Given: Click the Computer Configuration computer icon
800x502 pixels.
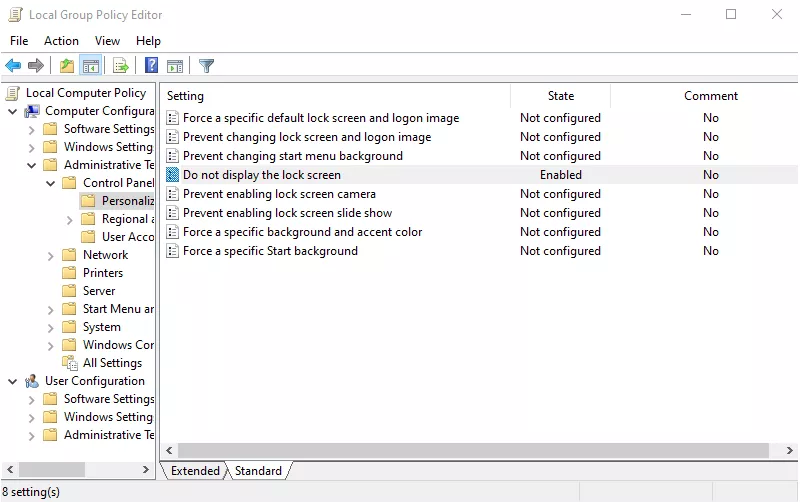Looking at the screenshot, I should (x=32, y=111).
